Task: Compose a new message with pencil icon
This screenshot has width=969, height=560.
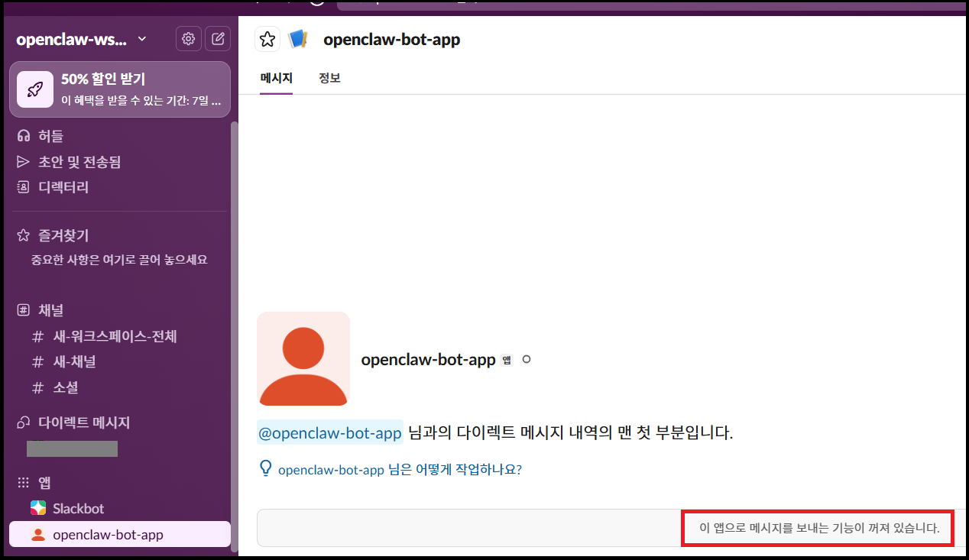Action: (218, 38)
